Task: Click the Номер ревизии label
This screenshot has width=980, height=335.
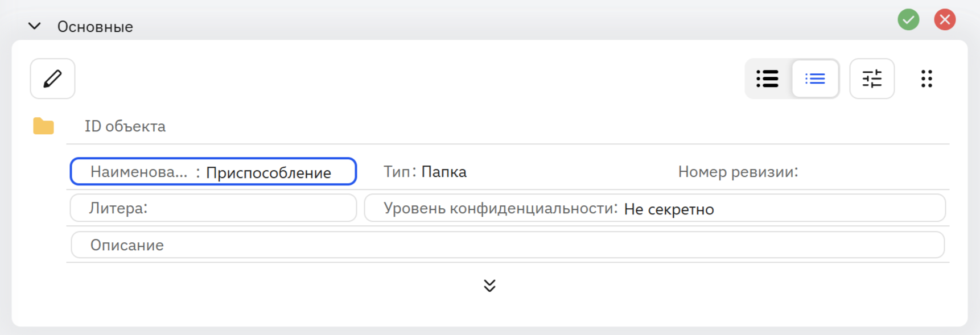Action: pyautogui.click(x=738, y=172)
